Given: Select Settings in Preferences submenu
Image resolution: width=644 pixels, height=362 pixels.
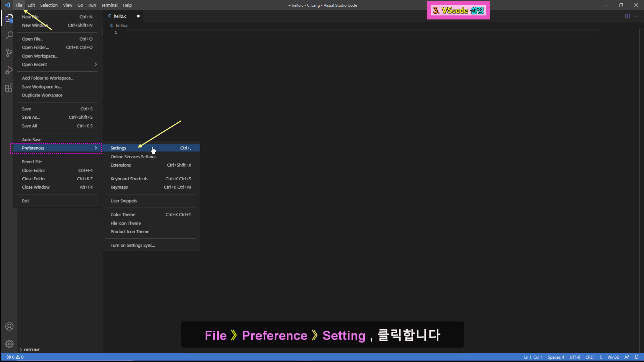Looking at the screenshot, I should point(118,148).
